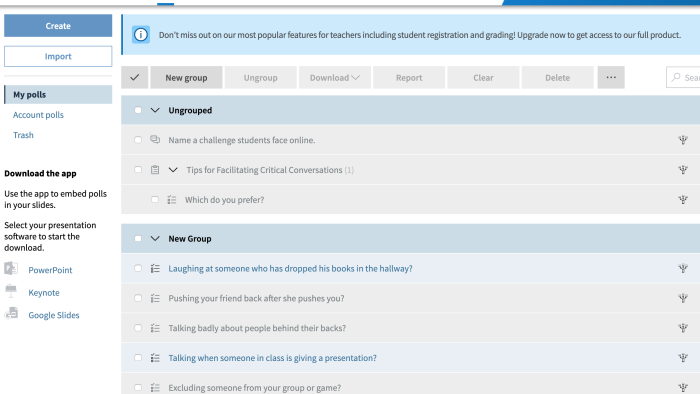The width and height of the screenshot is (700, 394).
Task: Check the box for 'Which do you prefer?'
Action: click(155, 199)
